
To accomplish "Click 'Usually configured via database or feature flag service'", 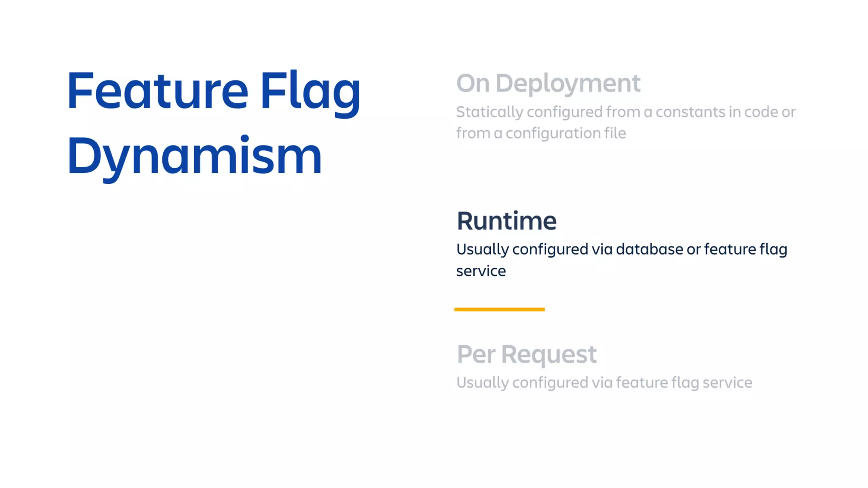I will pyautogui.click(x=622, y=260).
